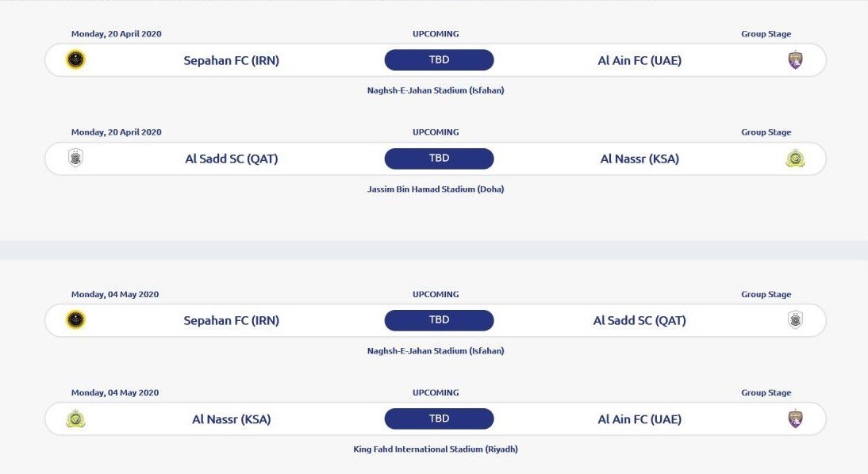
Task: Select Al Sadd SC (QAT) home team name, 20 April
Action: pyautogui.click(x=232, y=159)
